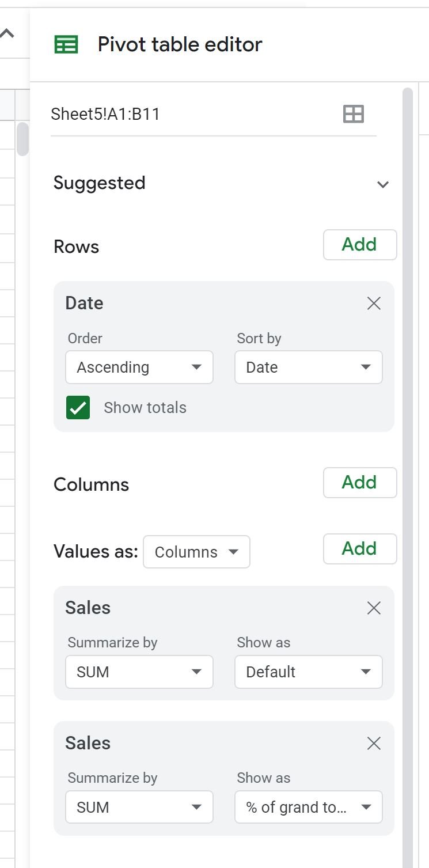The width and height of the screenshot is (429, 868).
Task: Add a new Values field
Action: [360, 549]
